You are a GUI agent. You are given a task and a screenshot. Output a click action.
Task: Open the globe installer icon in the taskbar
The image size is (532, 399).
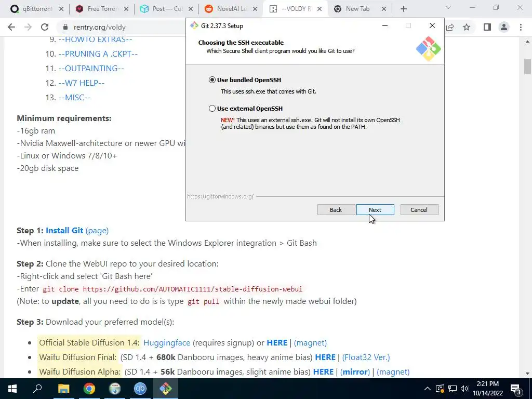tap(115, 389)
